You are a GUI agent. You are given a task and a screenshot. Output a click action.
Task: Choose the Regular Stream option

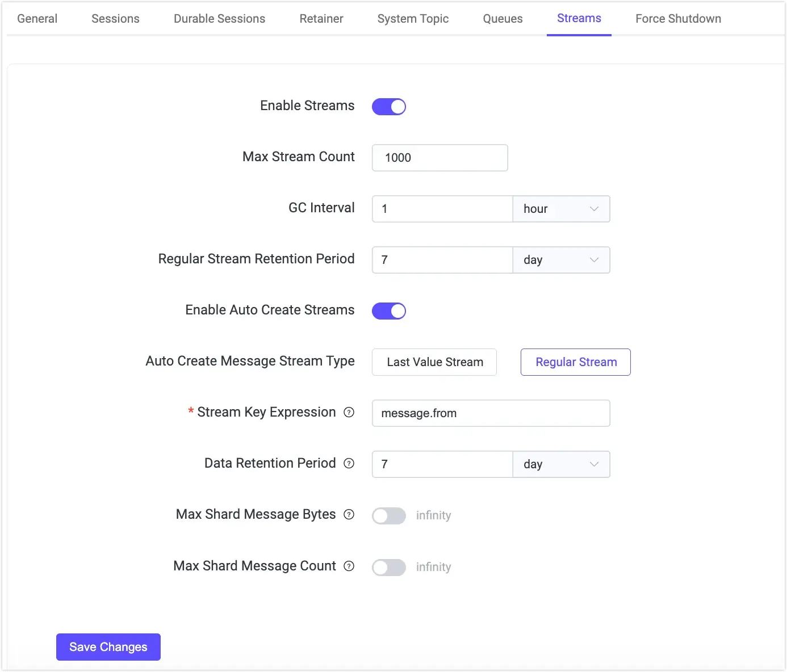576,362
